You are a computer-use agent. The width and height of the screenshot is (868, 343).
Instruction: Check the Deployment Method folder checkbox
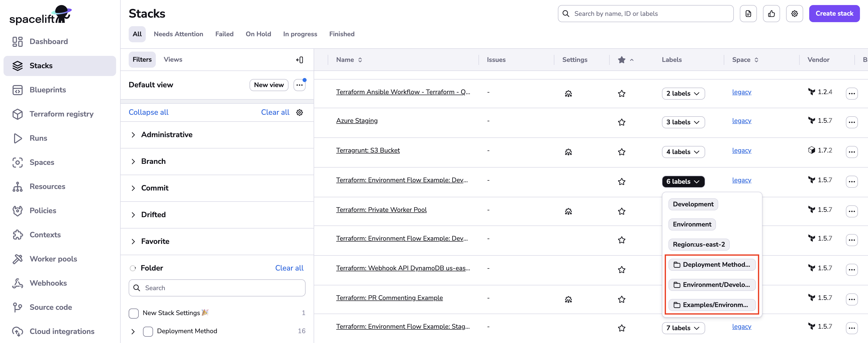pyautogui.click(x=148, y=331)
